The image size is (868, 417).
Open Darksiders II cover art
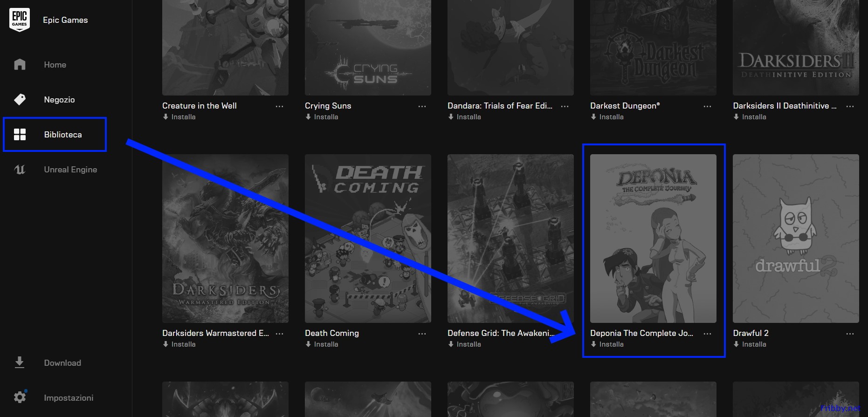point(796,48)
